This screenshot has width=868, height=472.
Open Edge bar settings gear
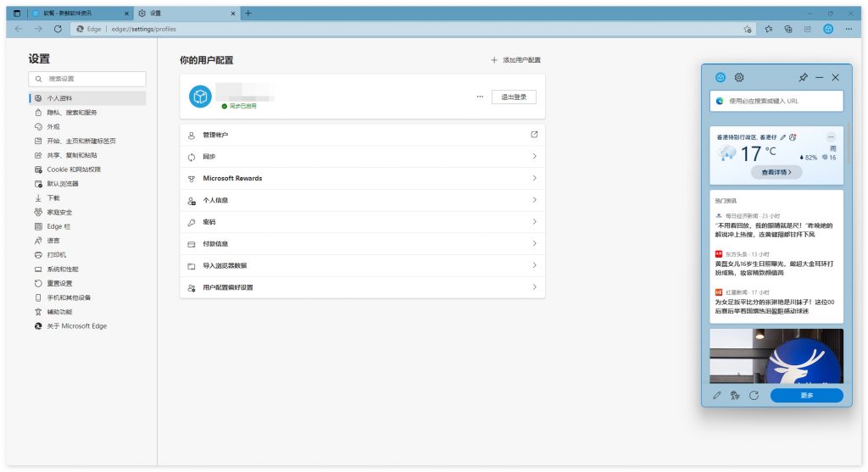739,77
